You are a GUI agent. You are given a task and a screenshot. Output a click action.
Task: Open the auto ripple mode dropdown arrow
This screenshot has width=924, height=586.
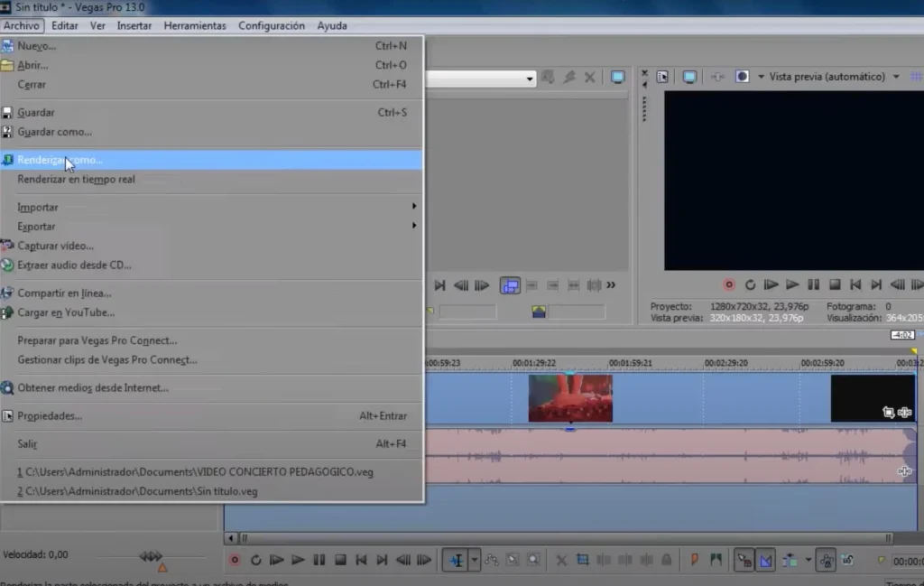[808, 560]
